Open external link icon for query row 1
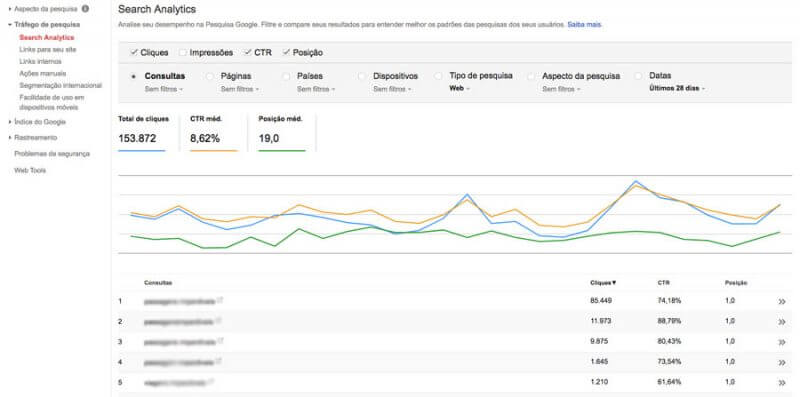Image resolution: width=800 pixels, height=397 pixels. (220, 300)
